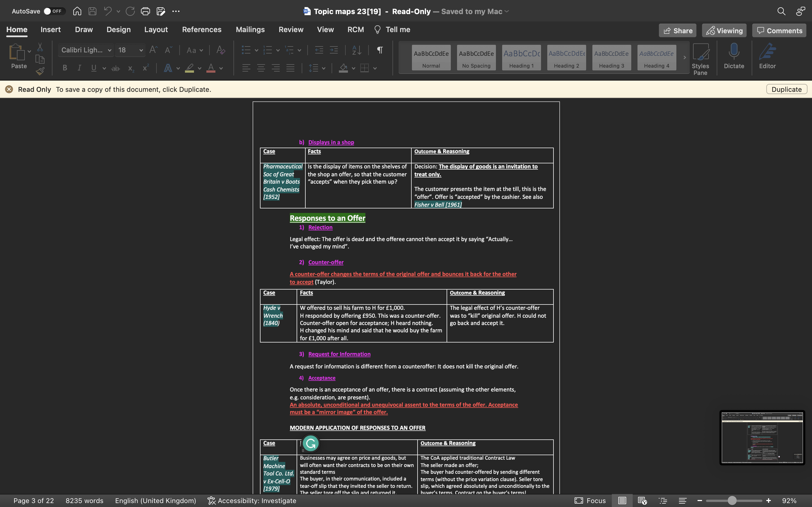812x507 pixels.
Task: Click the Format Painter brush icon
Action: (40, 71)
